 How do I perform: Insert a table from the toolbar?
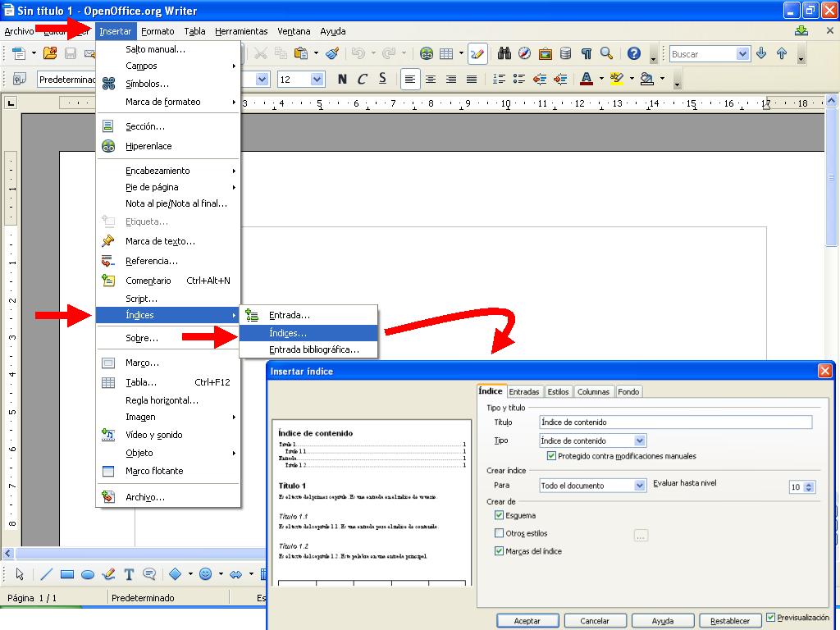click(x=446, y=53)
